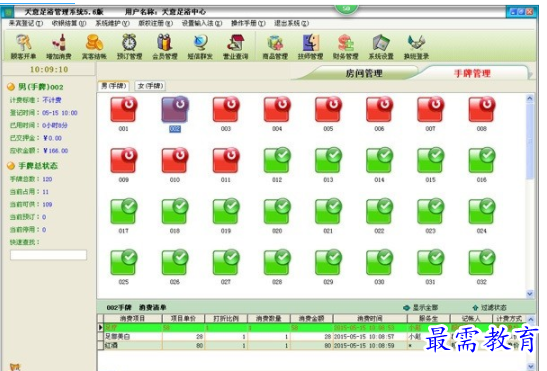547x371 pixels.
Task: Select the 男(手牌) sub-tab
Action: pos(114,86)
